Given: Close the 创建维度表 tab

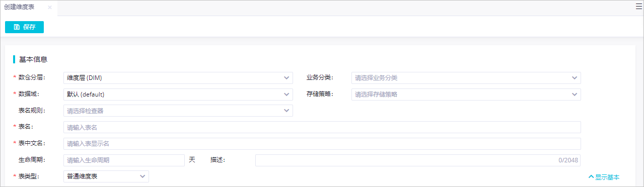Looking at the screenshot, I should coord(49,8).
